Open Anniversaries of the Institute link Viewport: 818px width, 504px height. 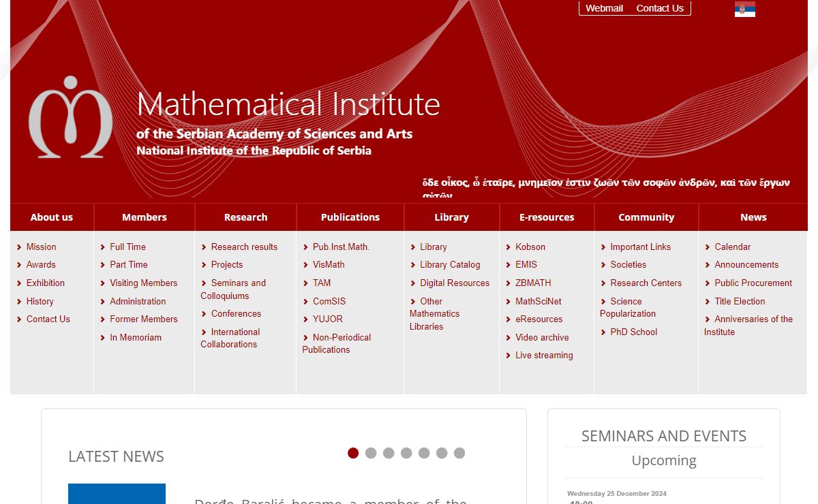(748, 326)
